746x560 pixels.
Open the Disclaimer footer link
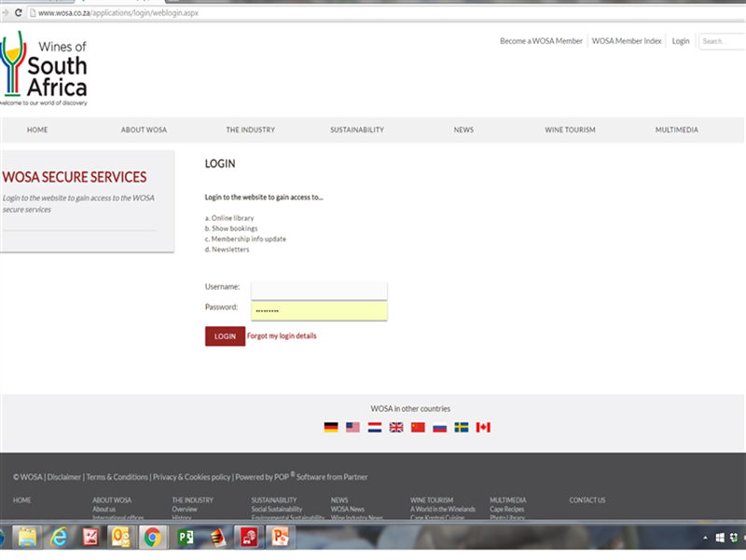point(63,477)
